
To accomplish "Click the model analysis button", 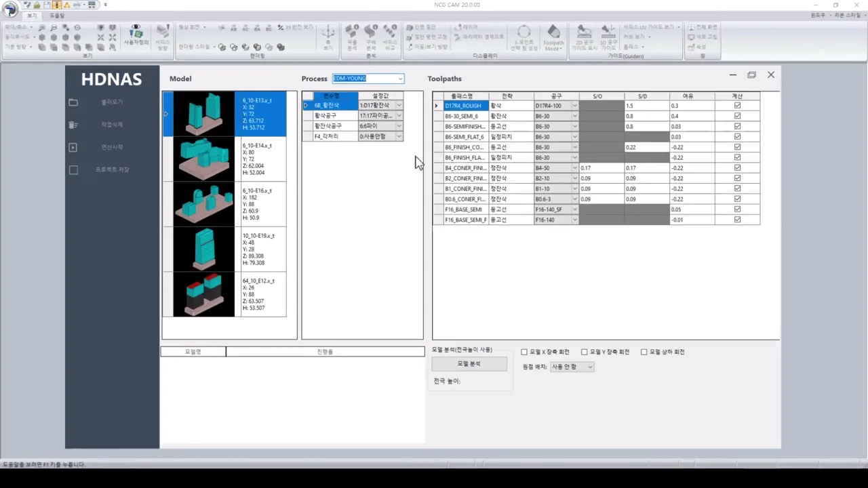I will coord(469,364).
